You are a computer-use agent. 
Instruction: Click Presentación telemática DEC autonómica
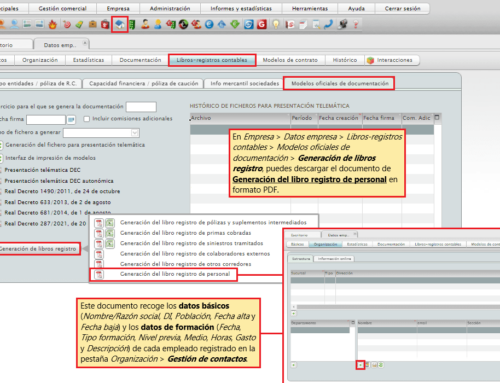pyautogui.click(x=59, y=181)
